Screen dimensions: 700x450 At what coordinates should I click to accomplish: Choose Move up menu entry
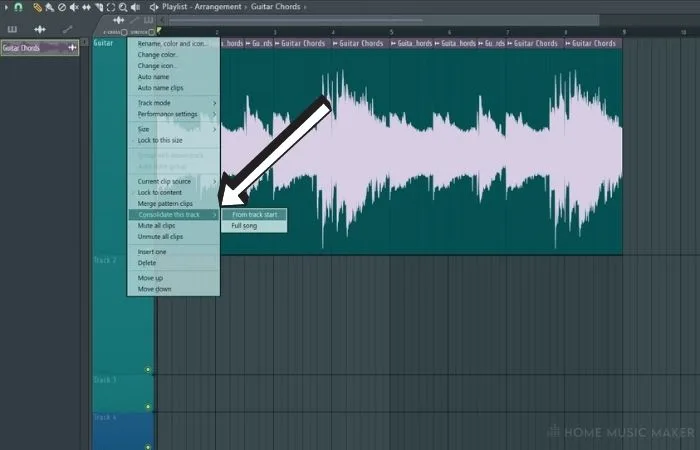172,278
